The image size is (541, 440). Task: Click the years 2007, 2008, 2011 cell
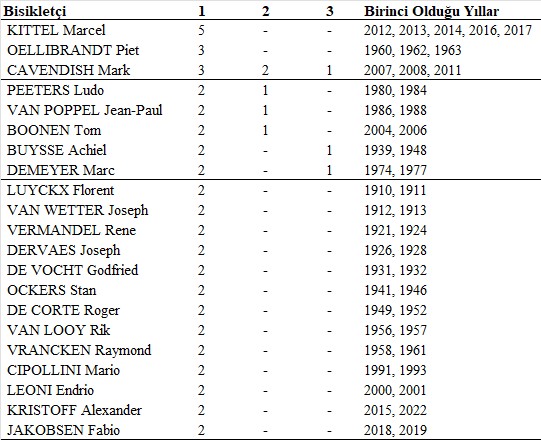click(x=413, y=70)
